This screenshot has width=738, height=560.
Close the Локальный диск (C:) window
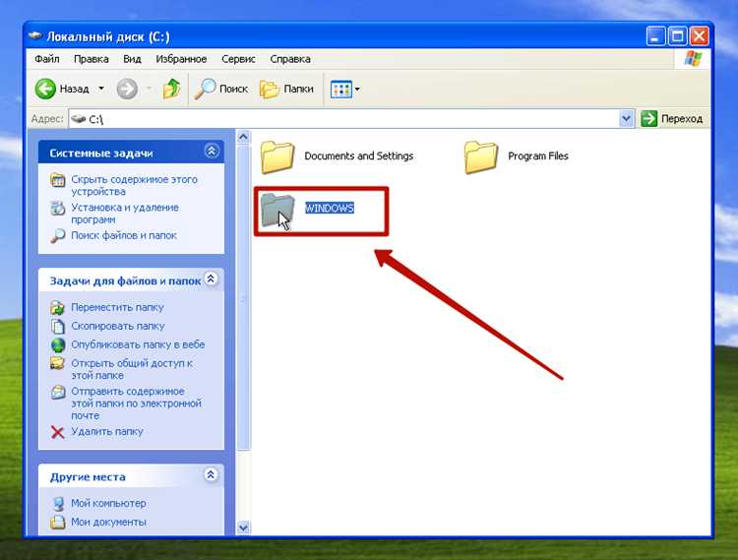click(700, 36)
